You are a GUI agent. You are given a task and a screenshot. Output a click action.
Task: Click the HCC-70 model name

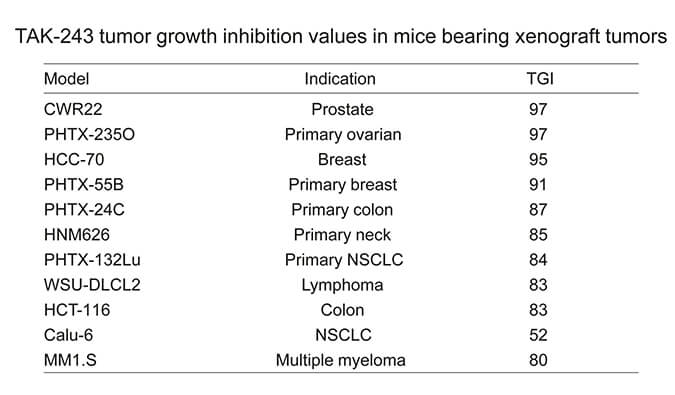(x=74, y=160)
